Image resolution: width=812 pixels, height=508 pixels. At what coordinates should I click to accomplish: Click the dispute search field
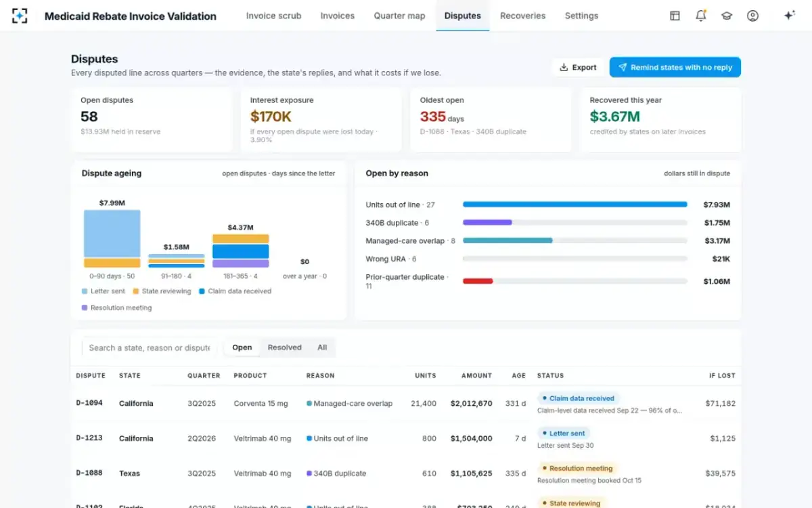150,347
